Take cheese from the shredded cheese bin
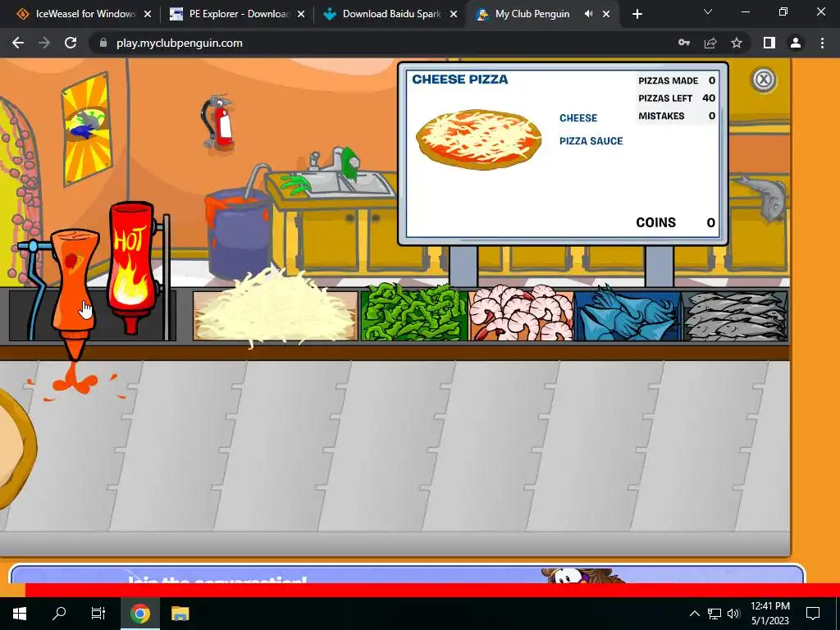This screenshot has width=840, height=630. (275, 311)
